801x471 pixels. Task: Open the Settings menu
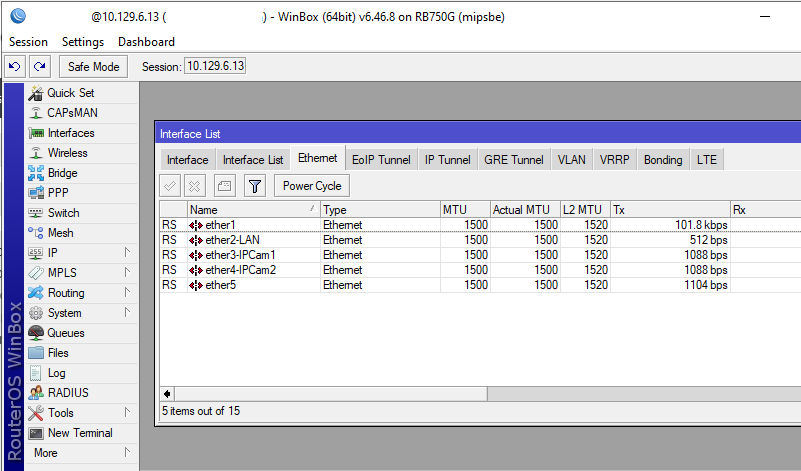tap(83, 42)
